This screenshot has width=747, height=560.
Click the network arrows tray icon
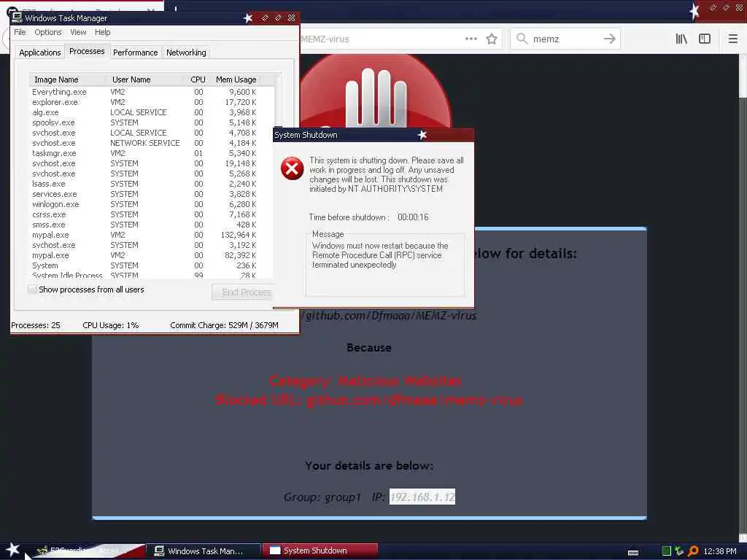click(x=679, y=551)
